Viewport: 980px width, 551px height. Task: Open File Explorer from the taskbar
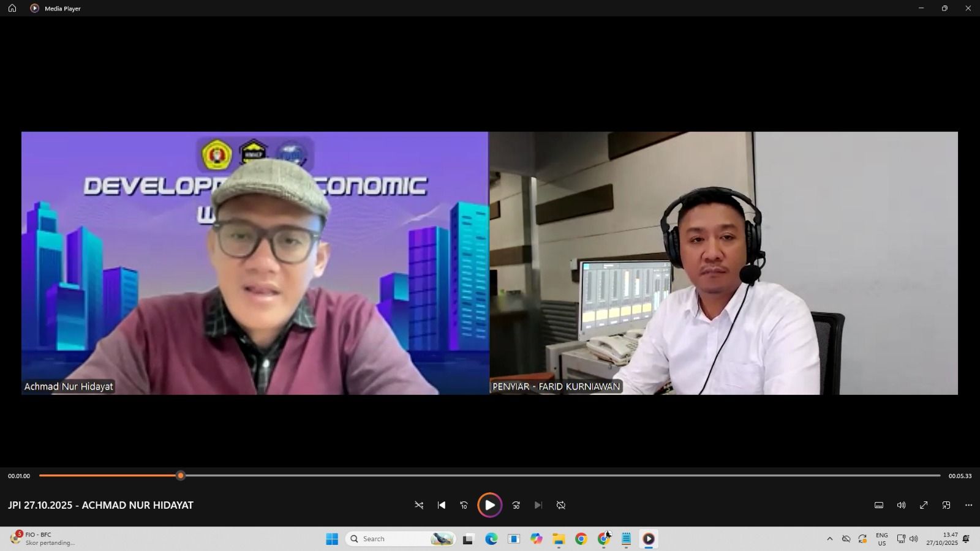(559, 539)
